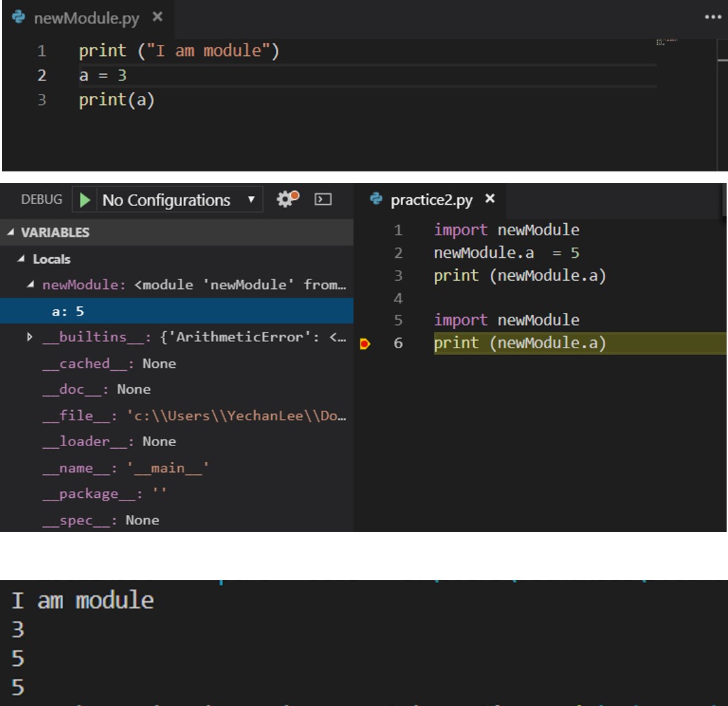
Task: Close the newModule.py tab
Action: click(158, 17)
